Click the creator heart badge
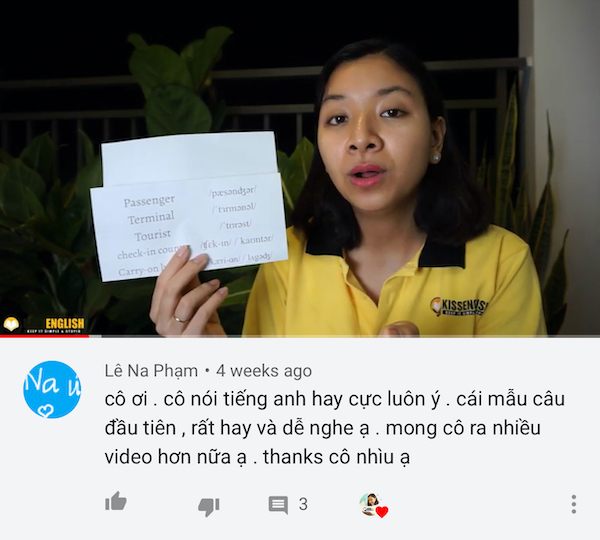 pos(382,511)
